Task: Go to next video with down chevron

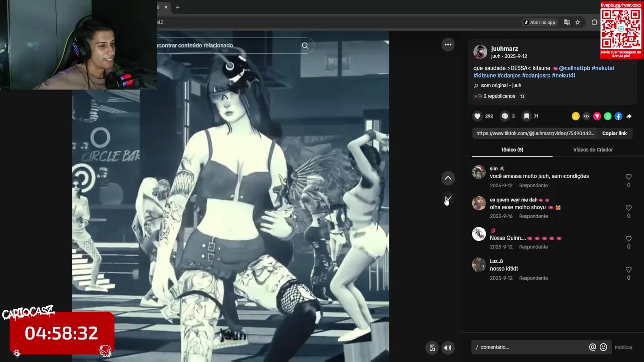Action: click(448, 199)
